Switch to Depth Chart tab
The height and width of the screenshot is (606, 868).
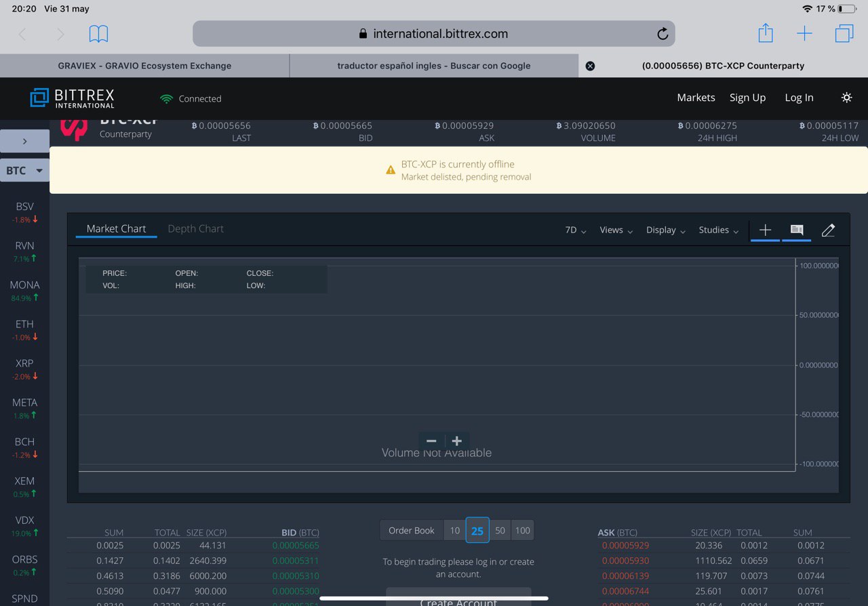[x=195, y=229]
